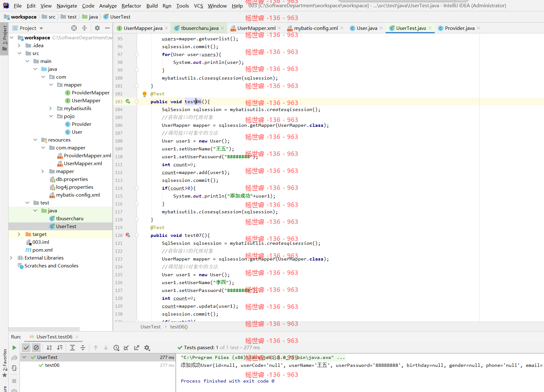Click the yellow intention lightbulb icon
This screenshot has height=392, width=544.
pos(145,94)
